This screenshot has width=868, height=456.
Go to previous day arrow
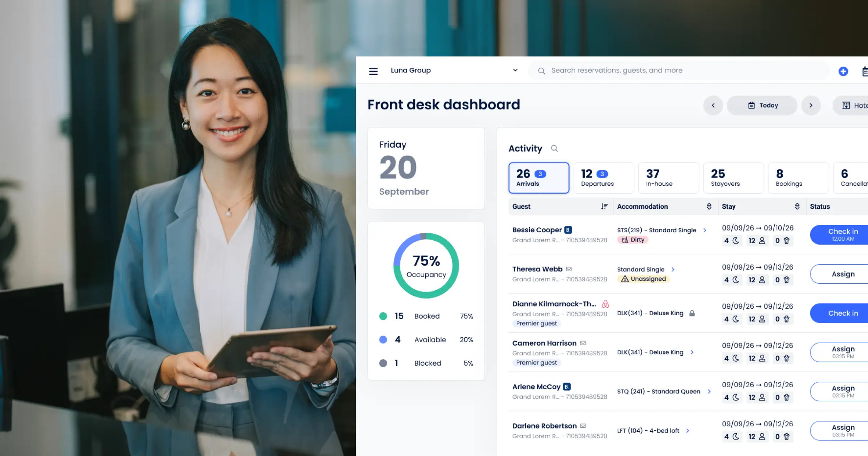(713, 105)
